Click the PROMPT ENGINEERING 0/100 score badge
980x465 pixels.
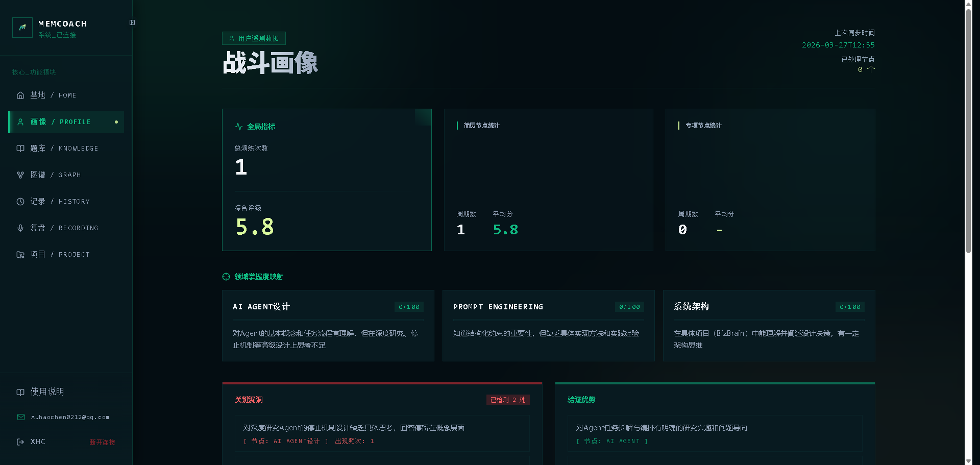pyautogui.click(x=629, y=307)
